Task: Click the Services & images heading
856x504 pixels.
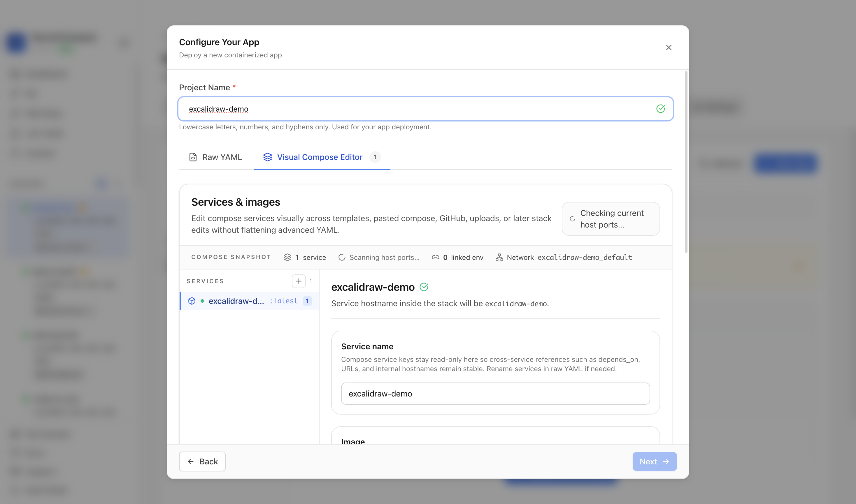Action: pyautogui.click(x=236, y=202)
